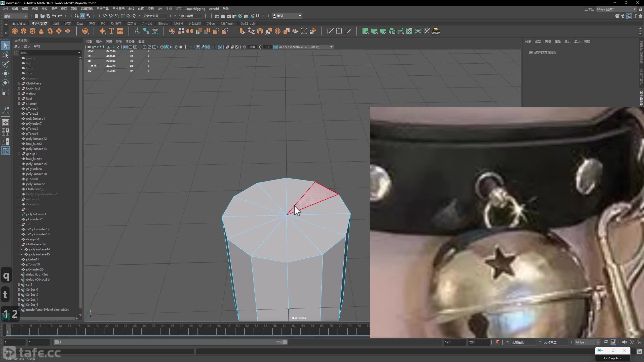This screenshot has height=362, width=644.
Task: Open the SuperRigging menu
Action: click(195, 9)
